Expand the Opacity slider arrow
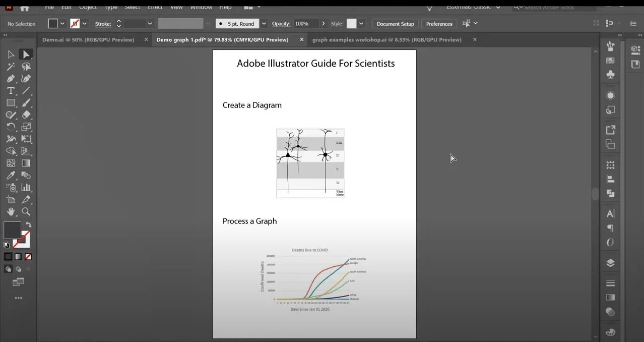Viewport: 644px width, 342px height. tap(324, 24)
